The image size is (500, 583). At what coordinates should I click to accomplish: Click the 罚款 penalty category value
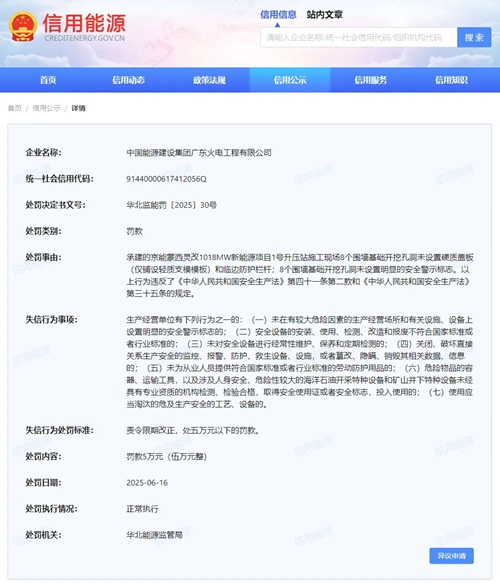135,231
